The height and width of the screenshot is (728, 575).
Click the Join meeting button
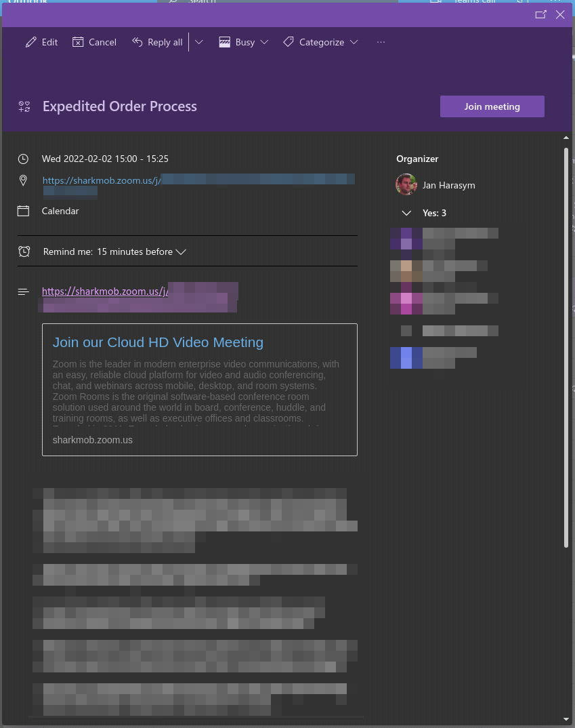coord(492,106)
